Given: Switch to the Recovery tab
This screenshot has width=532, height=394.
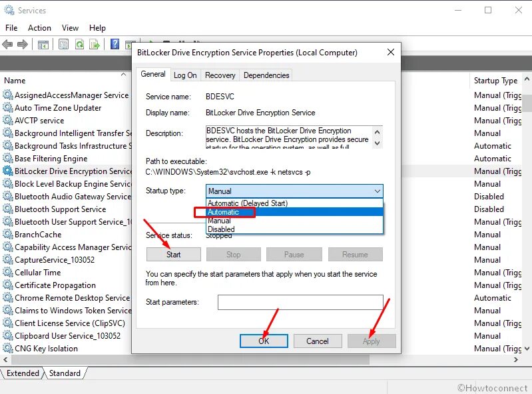Looking at the screenshot, I should [220, 75].
